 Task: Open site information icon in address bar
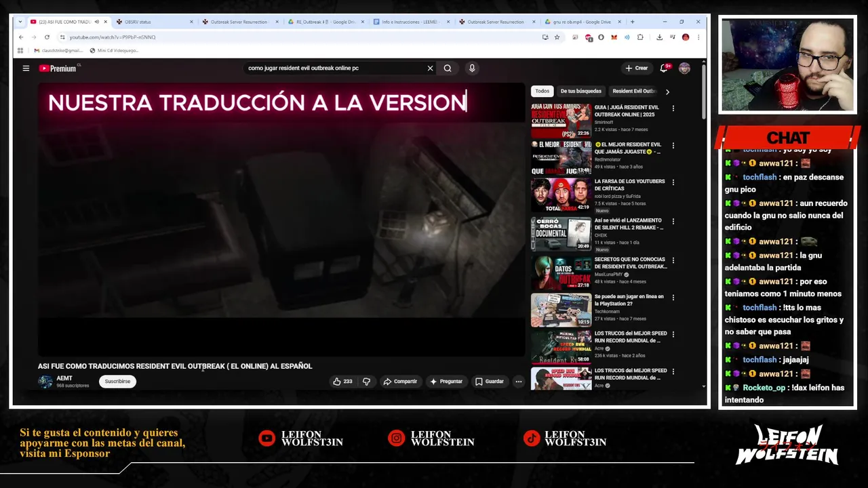pyautogui.click(x=62, y=37)
